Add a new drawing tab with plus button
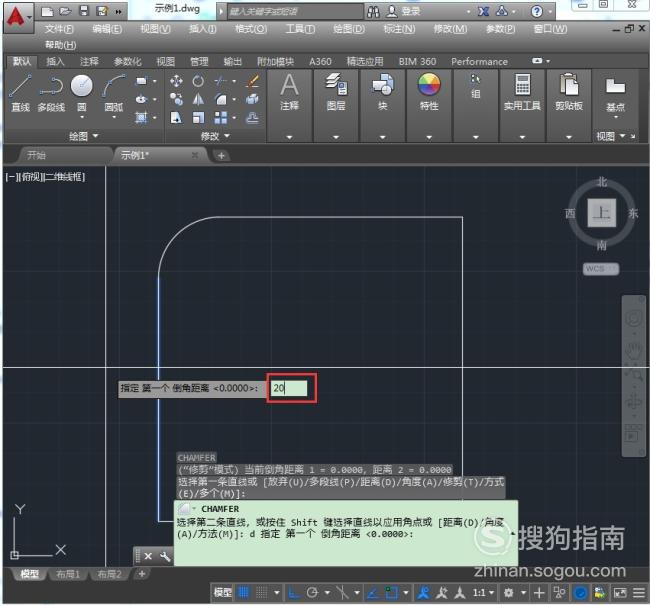This screenshot has height=605, width=650. [x=221, y=156]
